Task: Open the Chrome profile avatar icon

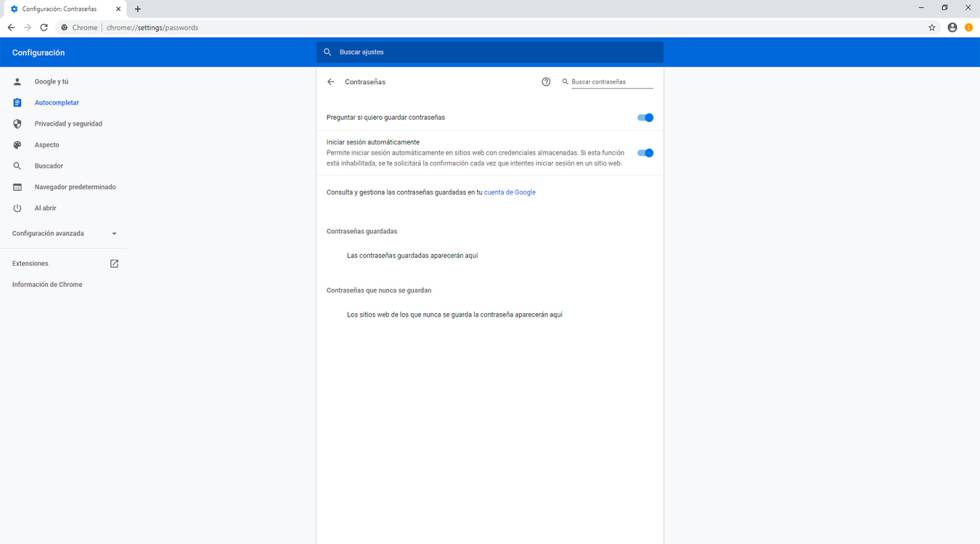Action: [x=952, y=28]
